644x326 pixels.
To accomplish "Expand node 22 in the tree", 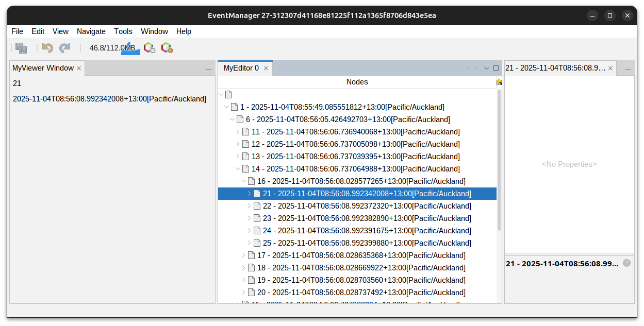I will tap(249, 206).
